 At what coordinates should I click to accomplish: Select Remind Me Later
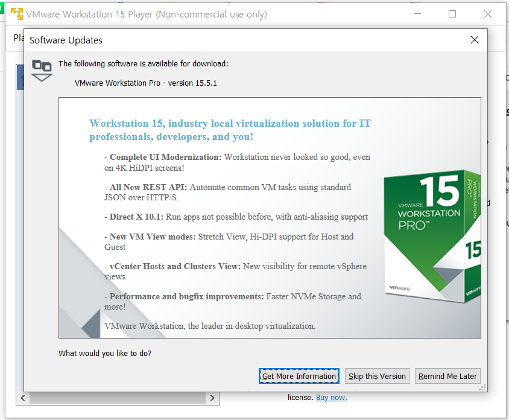point(447,376)
